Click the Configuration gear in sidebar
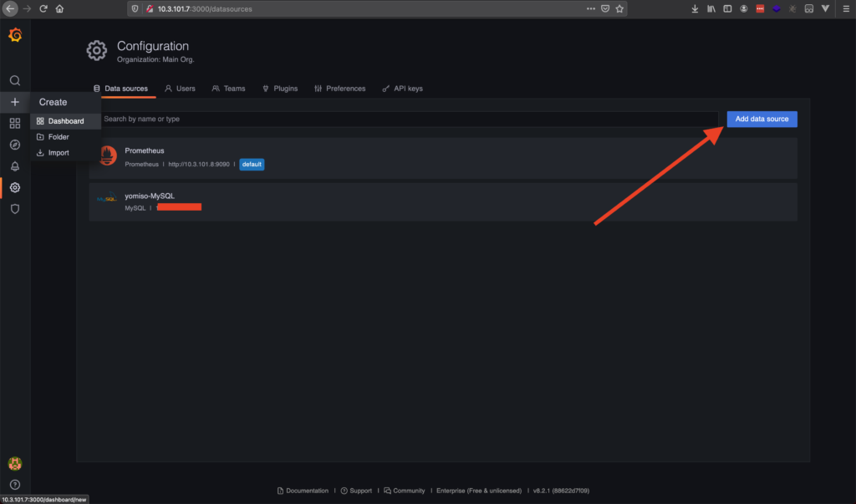The image size is (856, 504). click(x=15, y=187)
